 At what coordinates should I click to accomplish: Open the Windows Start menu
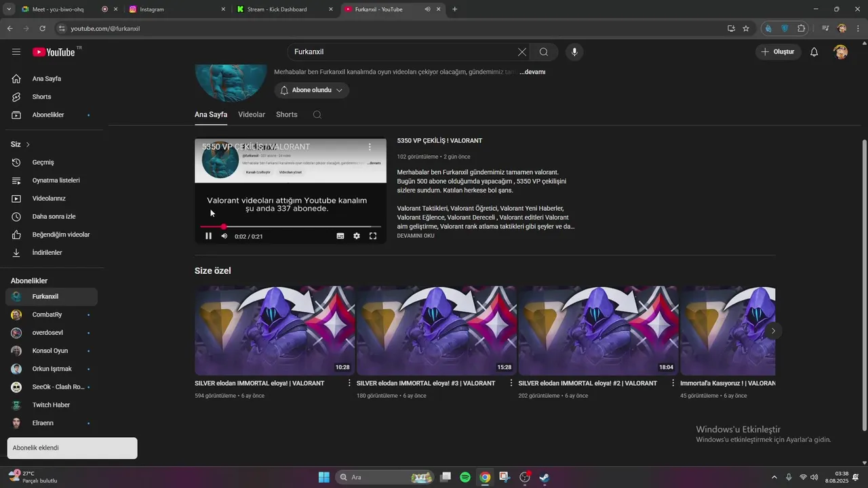pos(323,477)
